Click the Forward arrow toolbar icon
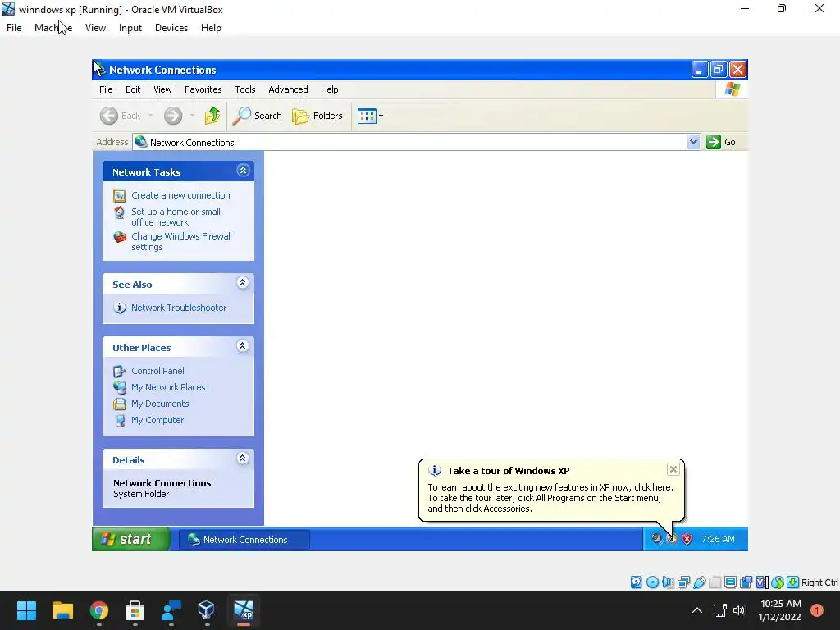The height and width of the screenshot is (630, 840). click(x=173, y=116)
